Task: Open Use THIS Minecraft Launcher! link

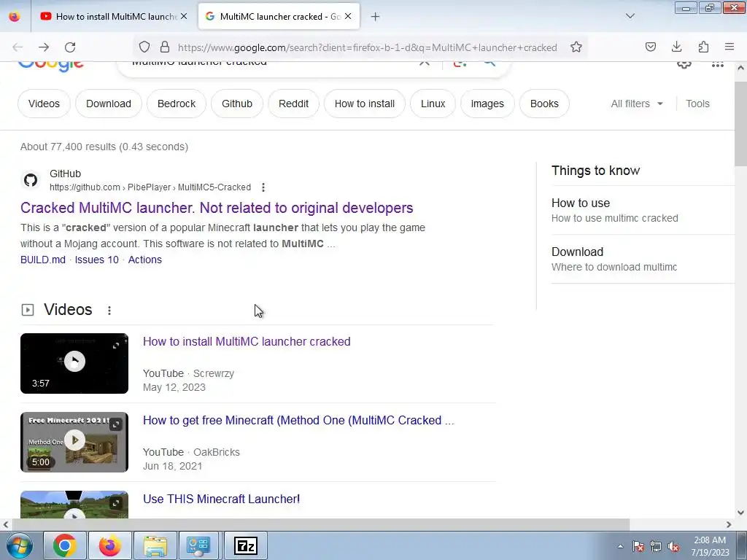Action: [222, 499]
